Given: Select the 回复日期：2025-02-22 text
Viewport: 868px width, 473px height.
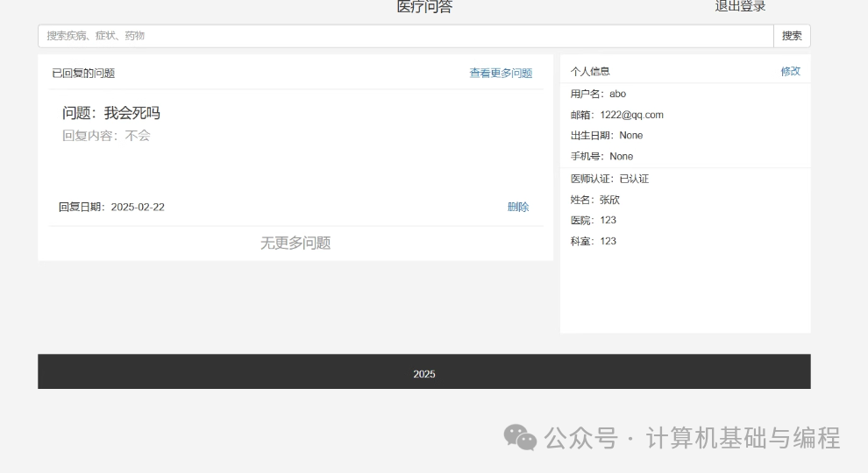Looking at the screenshot, I should [x=112, y=207].
